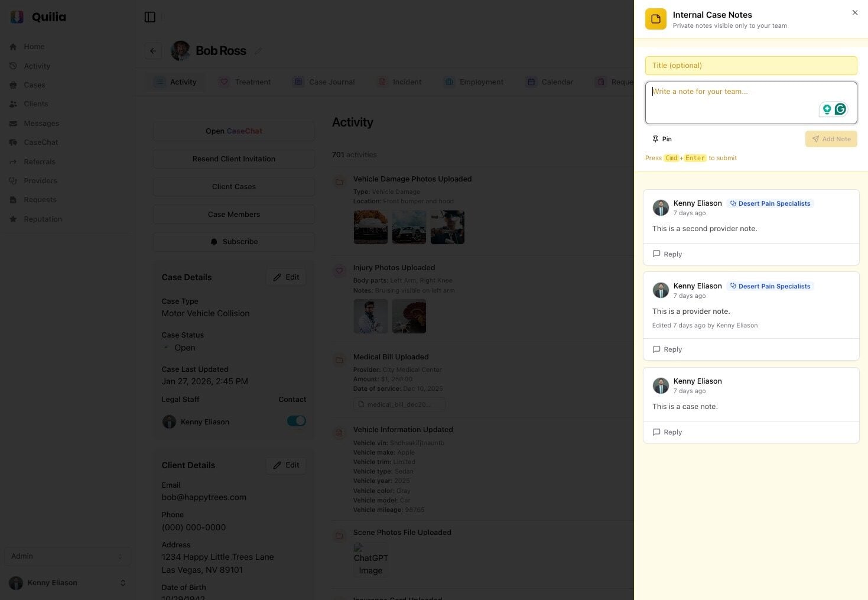Image resolution: width=868 pixels, height=600 pixels.
Task: Open the Providers section in the sidebar
Action: [x=40, y=180]
